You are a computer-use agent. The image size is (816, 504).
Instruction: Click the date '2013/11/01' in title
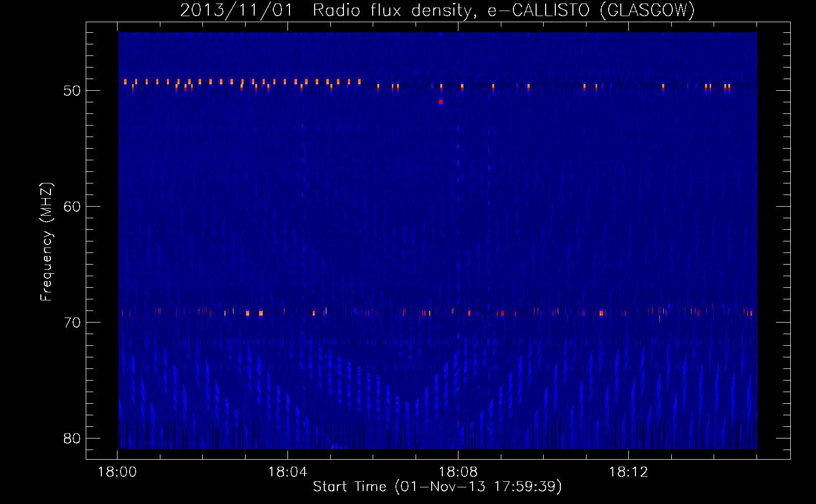click(237, 10)
